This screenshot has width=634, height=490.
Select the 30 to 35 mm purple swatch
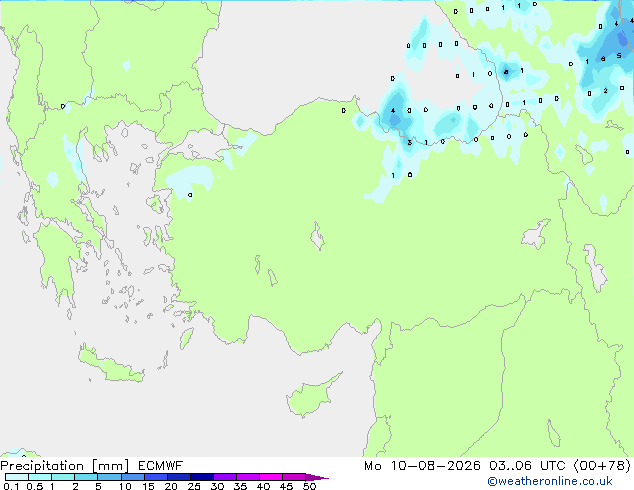coord(224,477)
